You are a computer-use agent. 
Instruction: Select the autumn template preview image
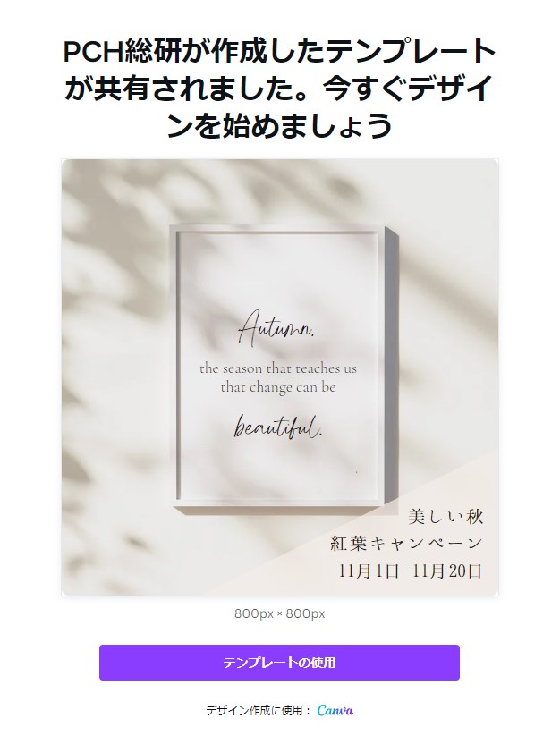[x=280, y=377]
